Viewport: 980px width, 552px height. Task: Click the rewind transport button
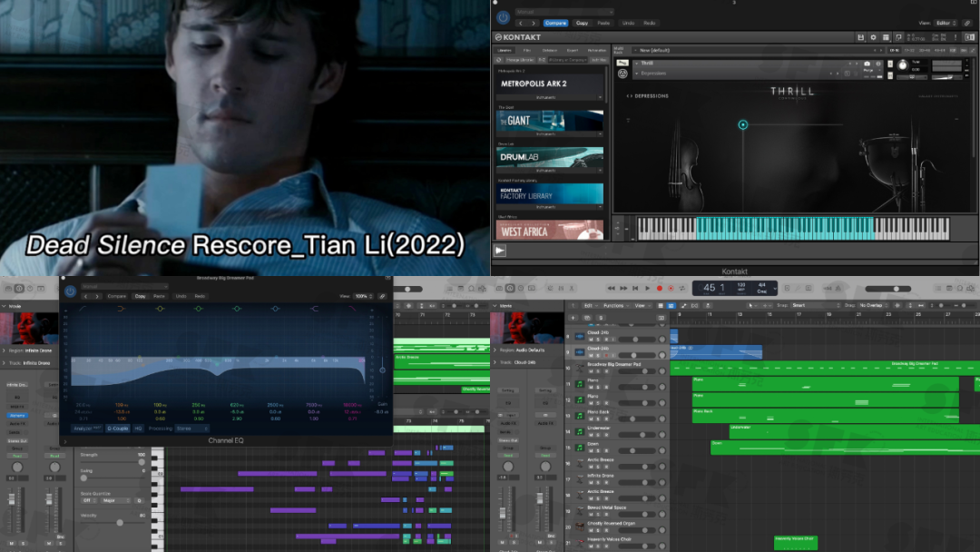tap(612, 288)
